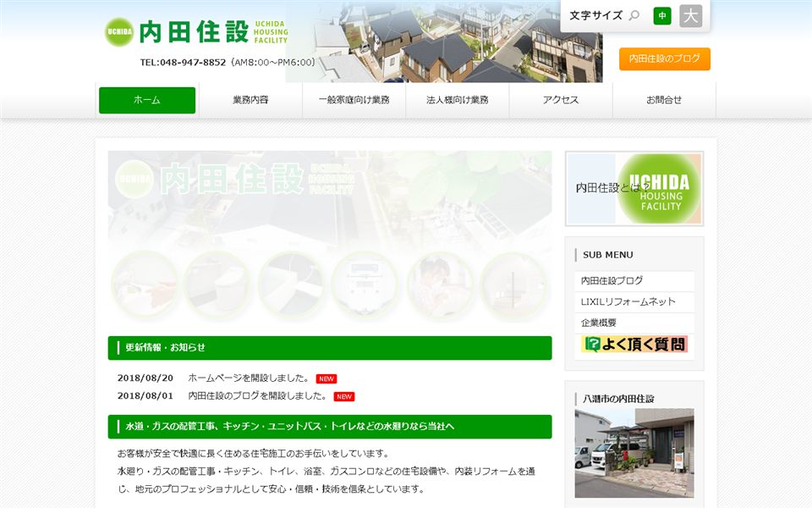Click the 八潮市の内田住設 building photo
The width and height of the screenshot is (812, 508).
click(634, 453)
